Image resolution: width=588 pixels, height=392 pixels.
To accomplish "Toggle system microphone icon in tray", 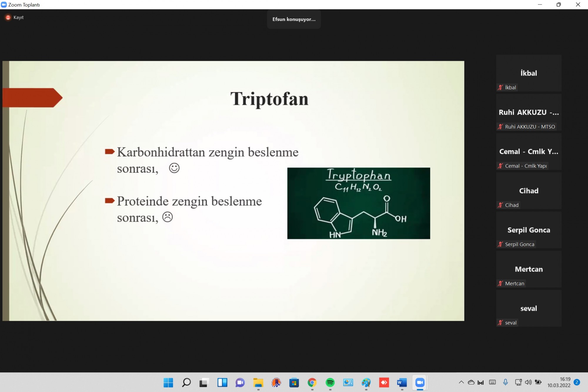I will pyautogui.click(x=505, y=382).
